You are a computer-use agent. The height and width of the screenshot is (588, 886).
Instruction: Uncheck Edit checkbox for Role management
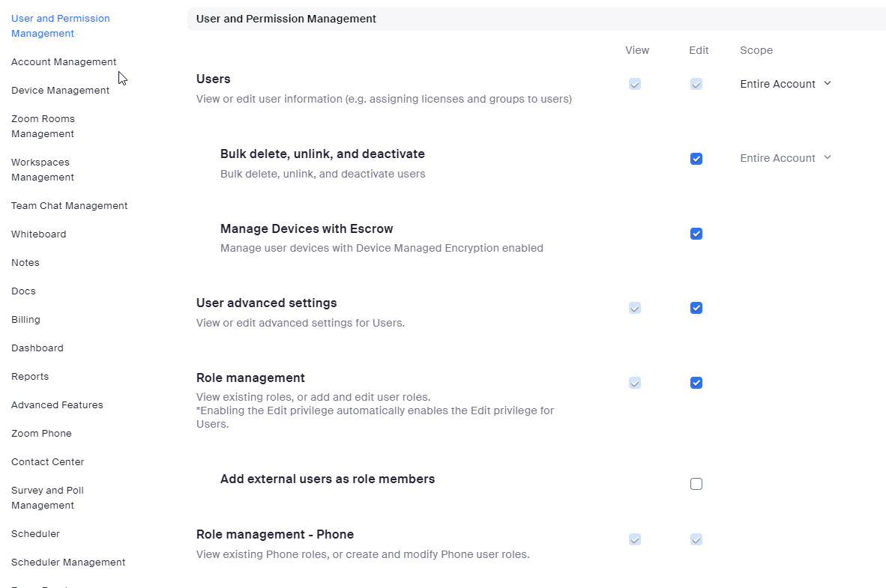click(x=696, y=383)
